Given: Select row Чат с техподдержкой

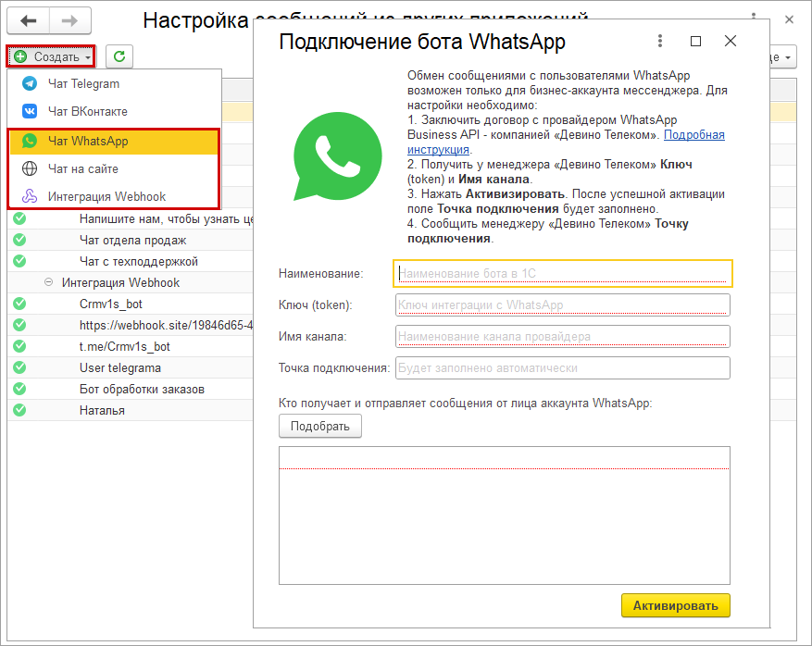Looking at the screenshot, I should [130, 261].
